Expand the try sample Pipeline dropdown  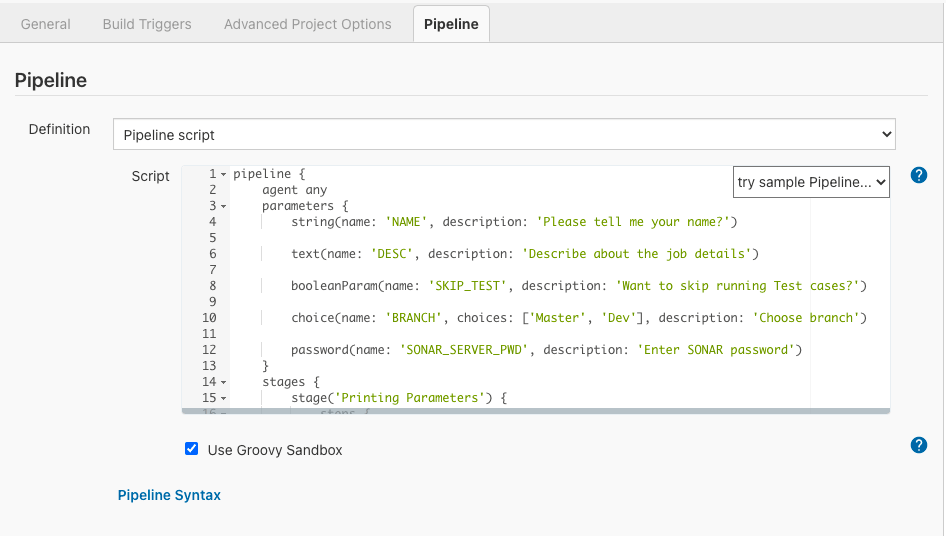click(811, 182)
